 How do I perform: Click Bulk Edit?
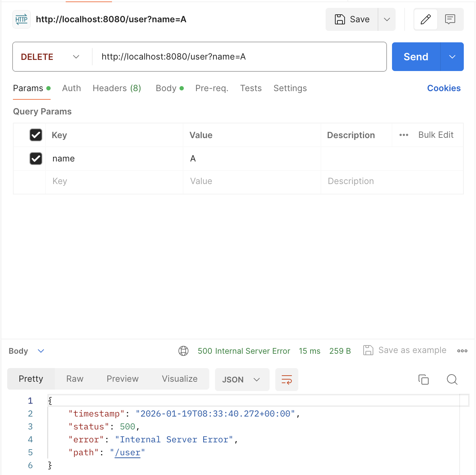coord(436,135)
